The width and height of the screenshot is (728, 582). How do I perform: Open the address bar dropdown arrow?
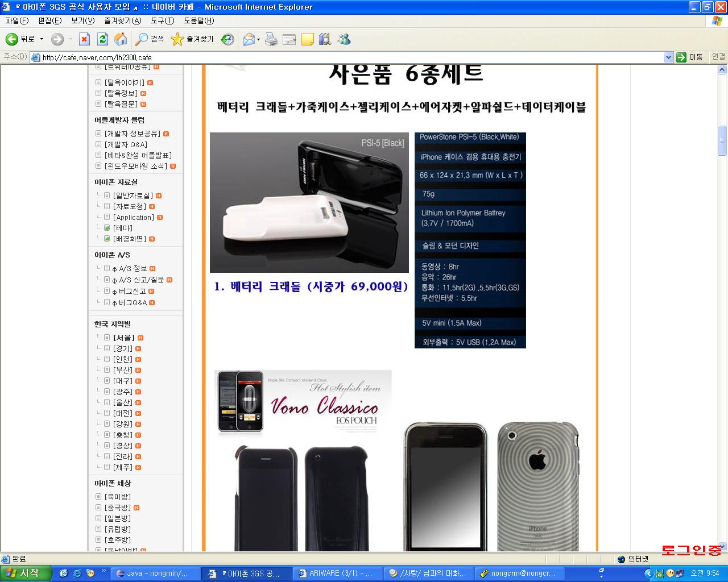(x=668, y=57)
